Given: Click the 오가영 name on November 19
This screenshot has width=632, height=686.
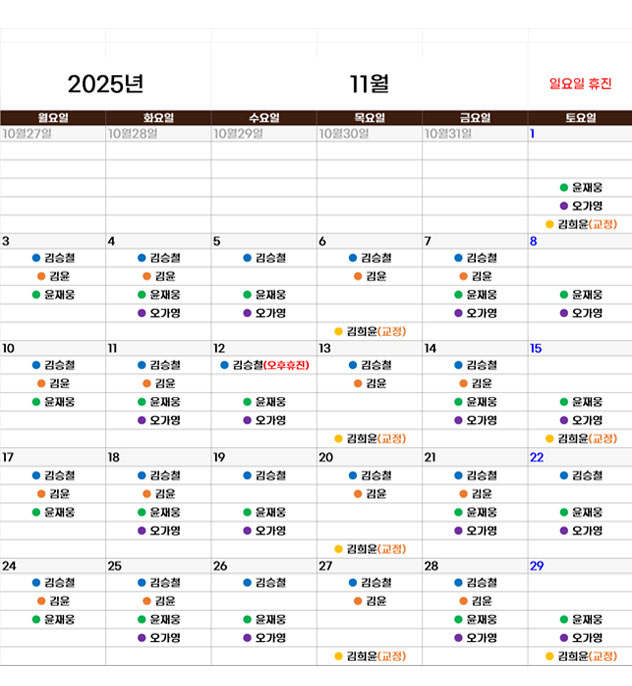Looking at the screenshot, I should point(270,530).
